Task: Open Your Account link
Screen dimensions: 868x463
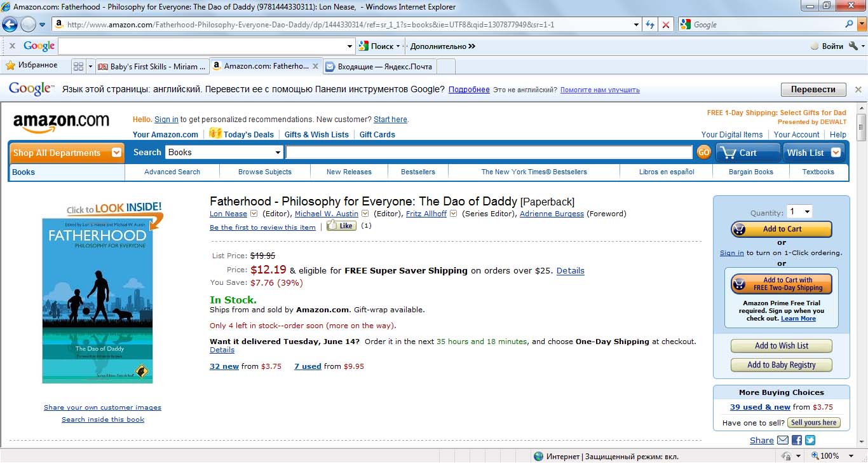Action: tap(797, 134)
